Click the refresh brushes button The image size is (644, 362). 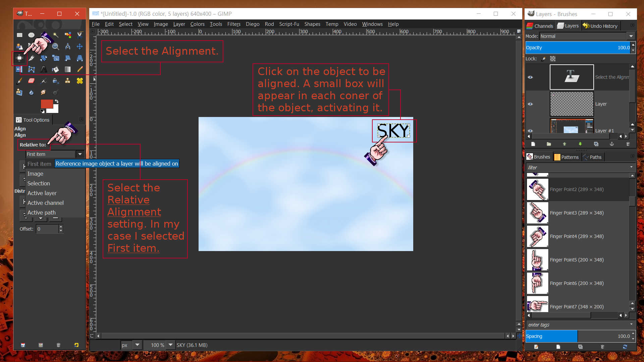coord(625,347)
